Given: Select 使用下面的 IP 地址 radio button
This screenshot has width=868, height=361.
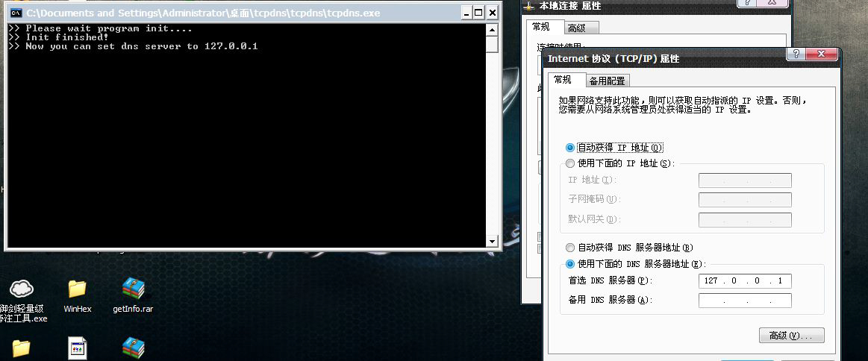Looking at the screenshot, I should (570, 163).
